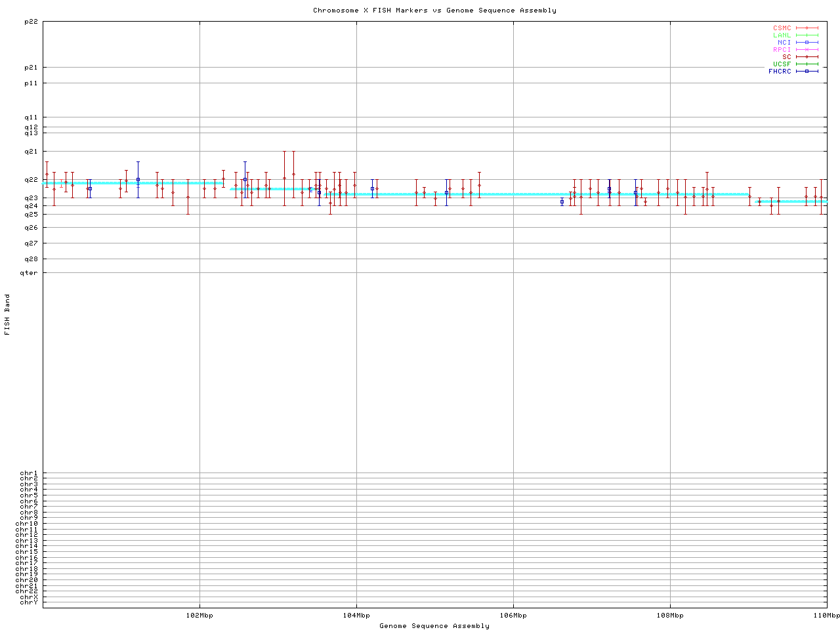Select the FHCRC legend text label
This screenshot has width=840, height=630.
(780, 72)
